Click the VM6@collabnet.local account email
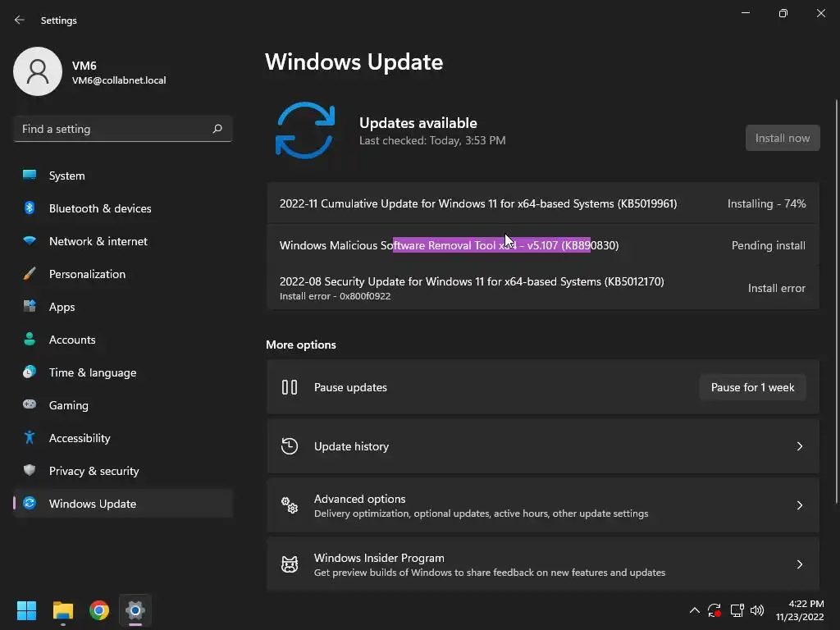 [x=119, y=80]
